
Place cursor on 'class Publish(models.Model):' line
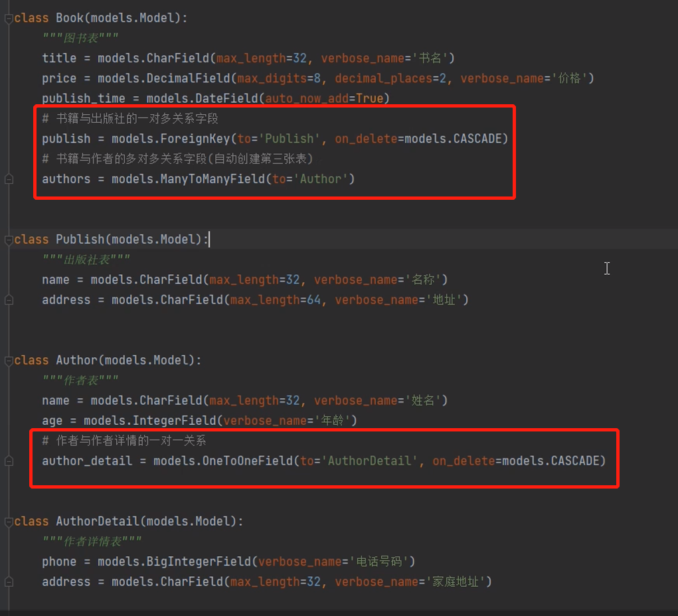click(111, 240)
